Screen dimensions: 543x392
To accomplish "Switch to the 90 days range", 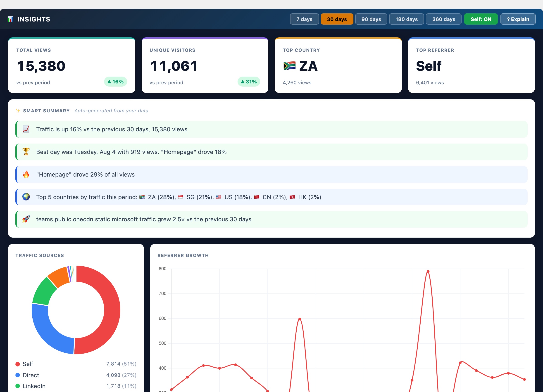I will (x=371, y=19).
